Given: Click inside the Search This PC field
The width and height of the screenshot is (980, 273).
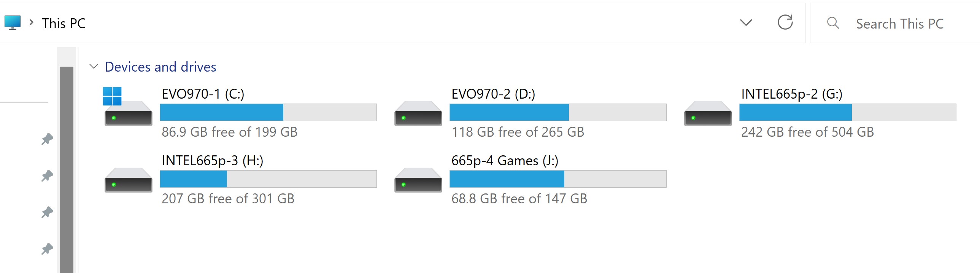Looking at the screenshot, I should point(900,23).
